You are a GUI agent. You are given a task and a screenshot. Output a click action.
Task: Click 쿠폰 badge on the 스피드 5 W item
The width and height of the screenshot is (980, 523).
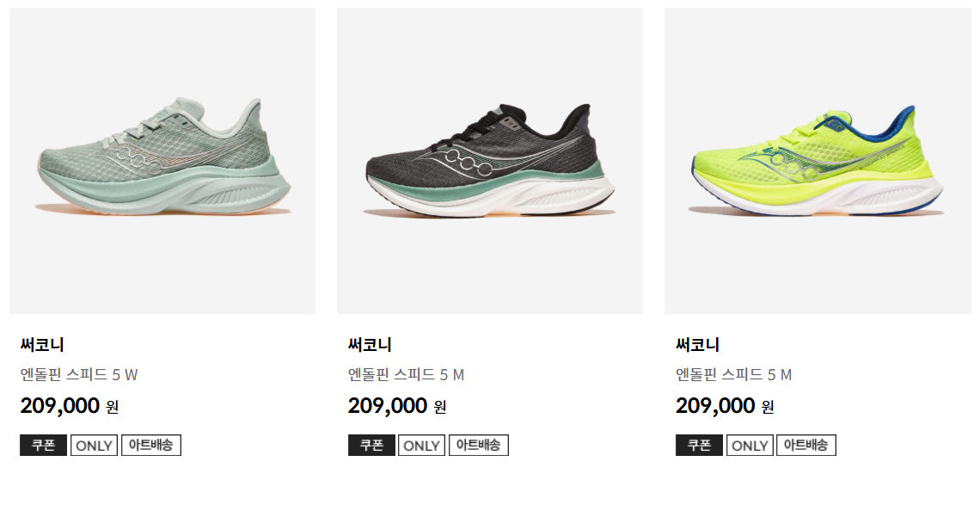tap(43, 446)
